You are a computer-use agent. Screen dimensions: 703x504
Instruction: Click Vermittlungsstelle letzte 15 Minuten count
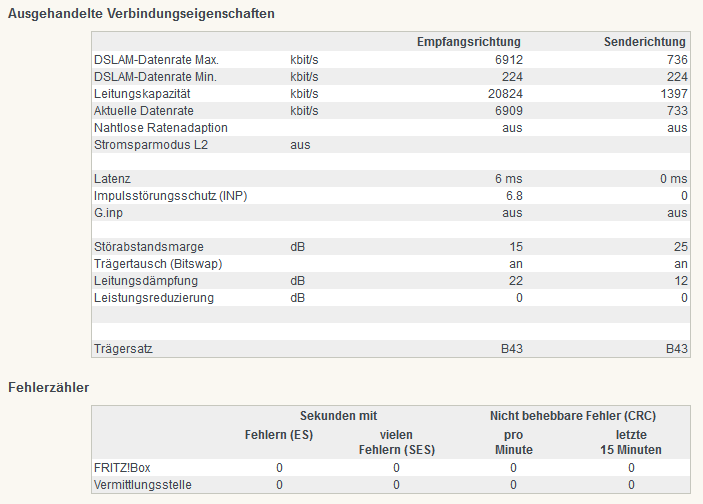tap(631, 485)
